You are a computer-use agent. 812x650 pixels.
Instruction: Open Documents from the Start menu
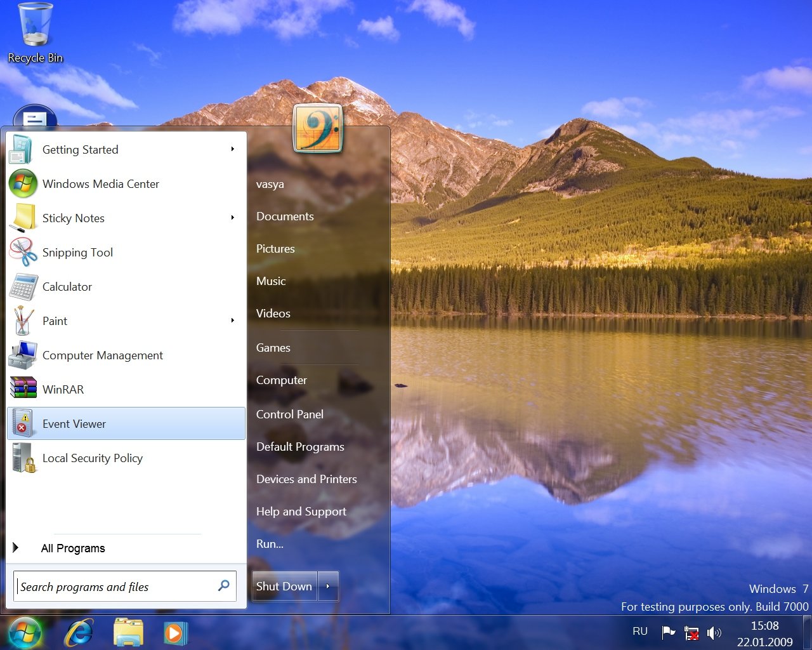point(285,216)
